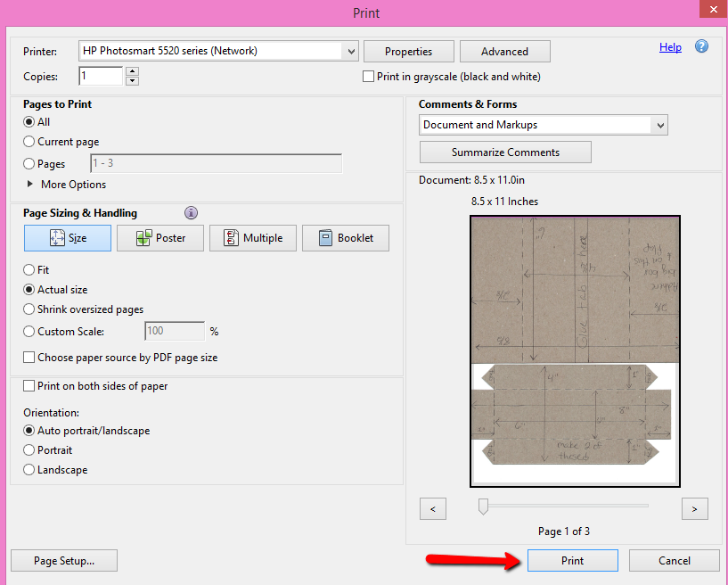The height and width of the screenshot is (585, 728).
Task: Click the page preview slider handle
Action: [x=483, y=507]
